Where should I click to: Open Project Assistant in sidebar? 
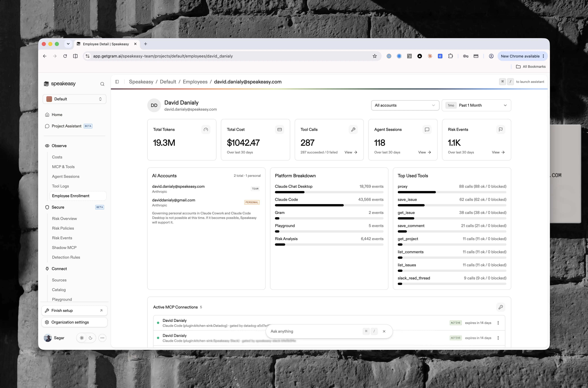click(x=67, y=126)
